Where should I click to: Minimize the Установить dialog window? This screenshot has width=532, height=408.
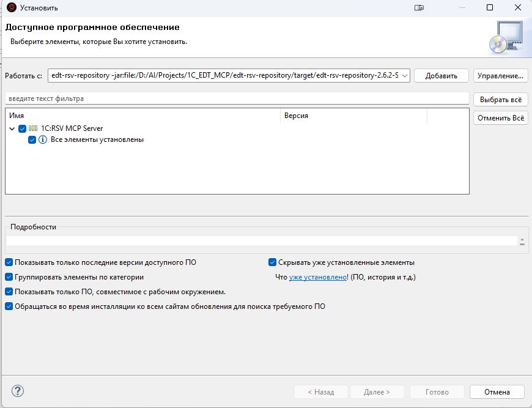[x=462, y=8]
